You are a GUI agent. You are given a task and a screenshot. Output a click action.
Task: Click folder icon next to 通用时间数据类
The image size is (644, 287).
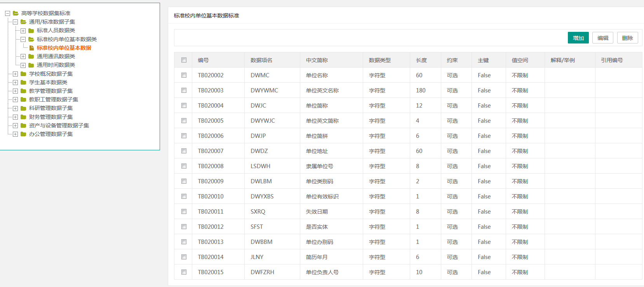coord(31,65)
